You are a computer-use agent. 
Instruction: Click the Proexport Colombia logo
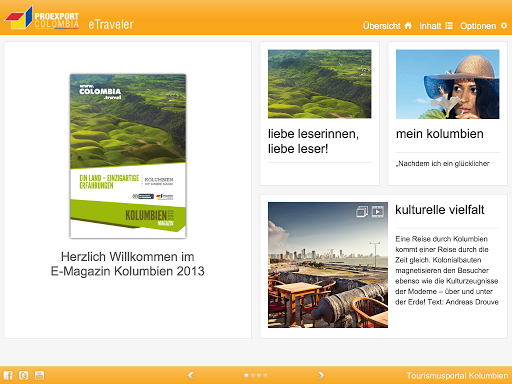pos(42,18)
